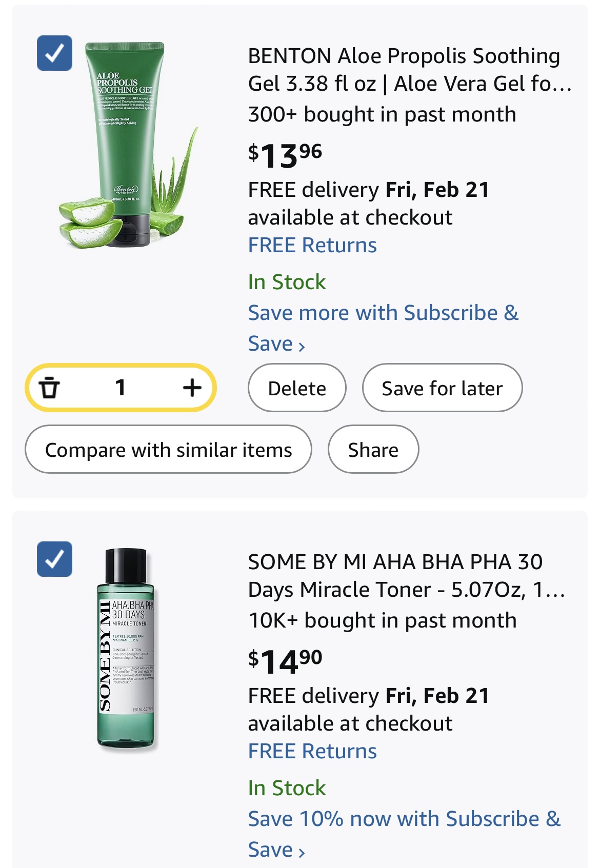Image resolution: width=600 pixels, height=868 pixels.
Task: Click the $14.90 price of Miracle Toner
Action: tap(285, 661)
